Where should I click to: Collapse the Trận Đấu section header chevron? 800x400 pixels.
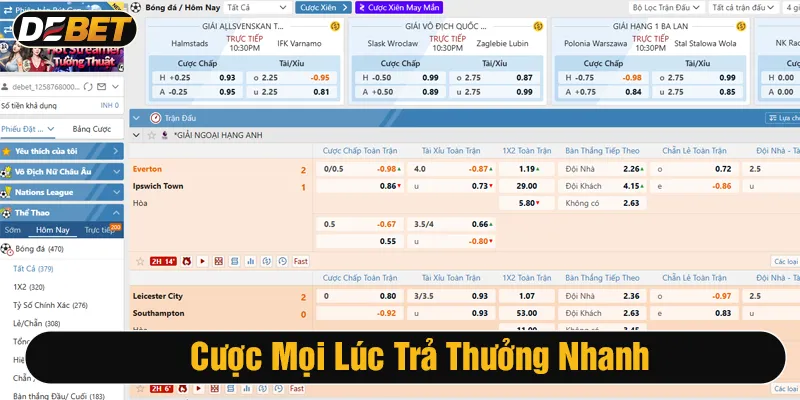[136, 118]
